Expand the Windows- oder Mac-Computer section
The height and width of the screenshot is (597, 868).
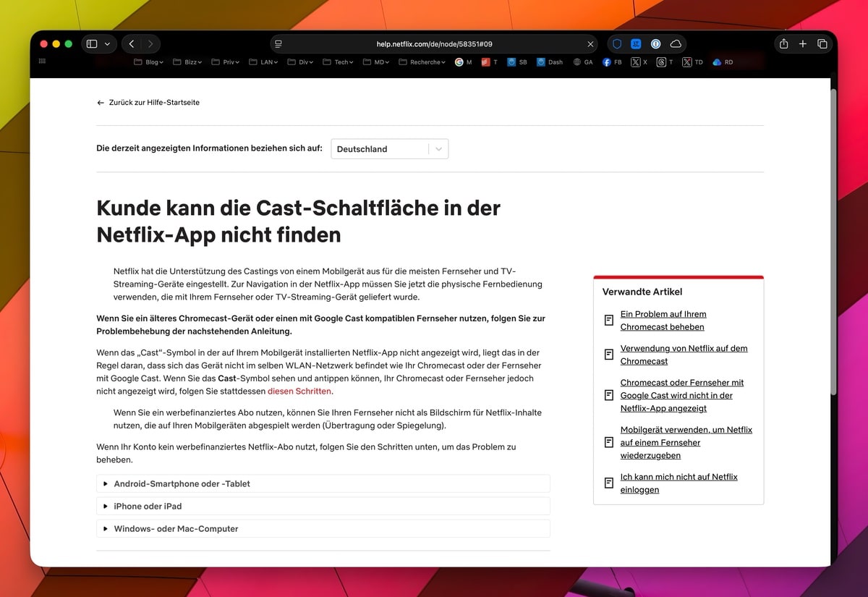coord(176,529)
